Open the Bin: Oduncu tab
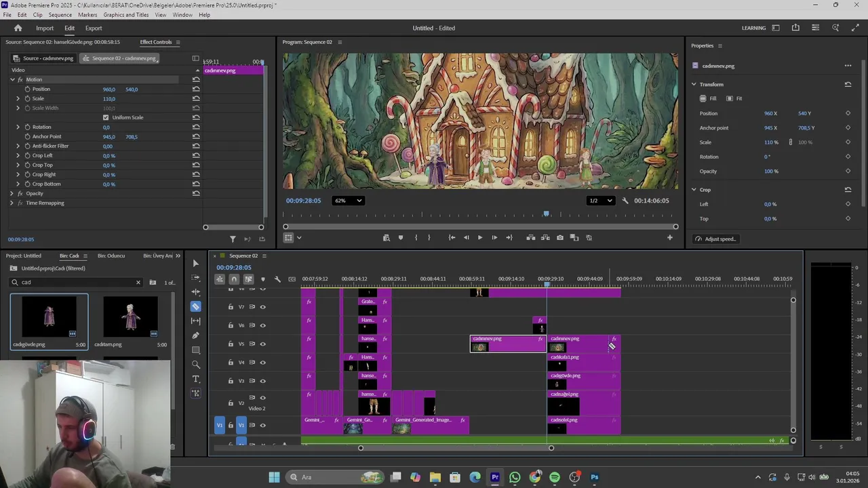 point(111,256)
